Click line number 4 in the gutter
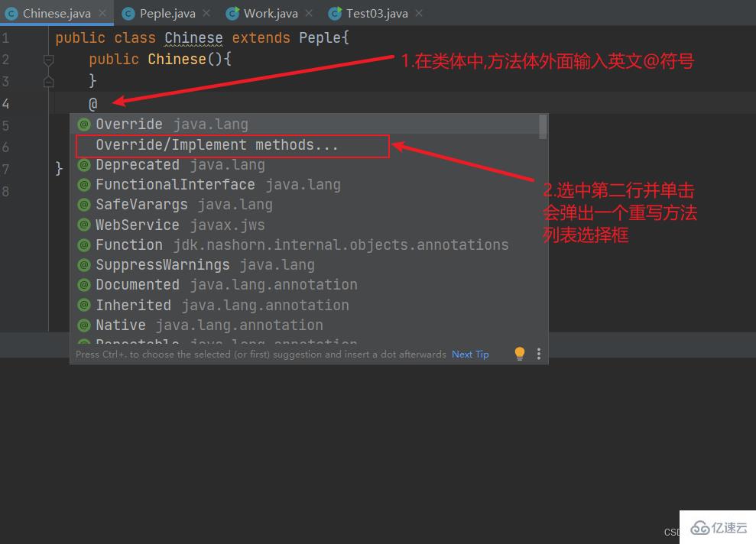Viewport: 756px width, 544px height. click(x=5, y=104)
